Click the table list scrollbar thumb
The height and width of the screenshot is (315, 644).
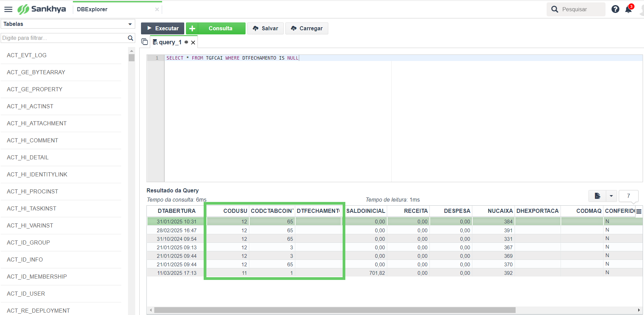131,58
